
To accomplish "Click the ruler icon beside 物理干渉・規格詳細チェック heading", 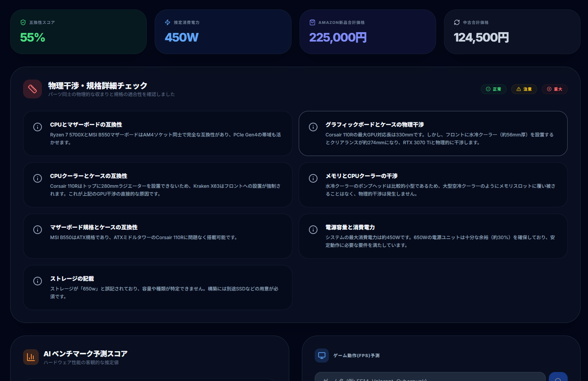I will [x=32, y=89].
